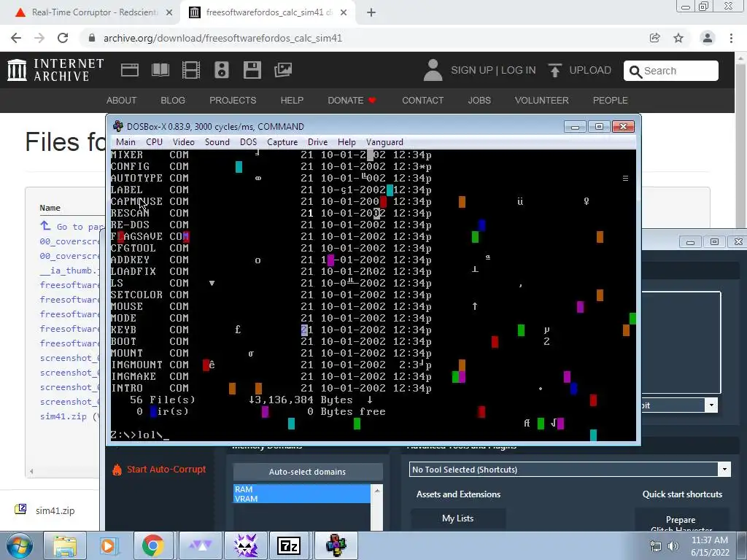This screenshot has width=747, height=560.
Task: Open the Main menu in DOSBox-X
Action: pyautogui.click(x=125, y=142)
